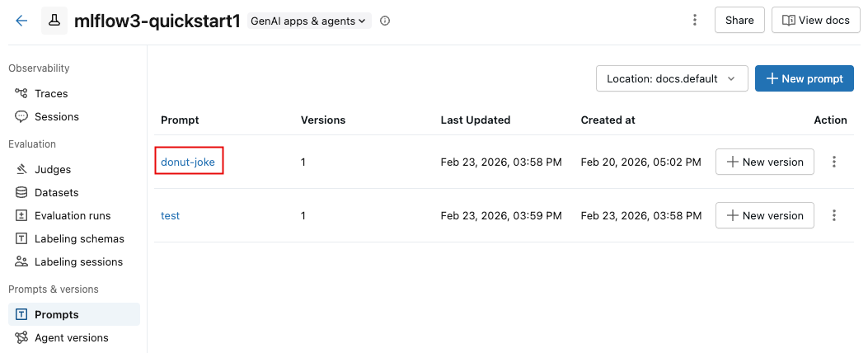Click the back arrow icon
This screenshot has height=353, width=868.
(x=21, y=21)
